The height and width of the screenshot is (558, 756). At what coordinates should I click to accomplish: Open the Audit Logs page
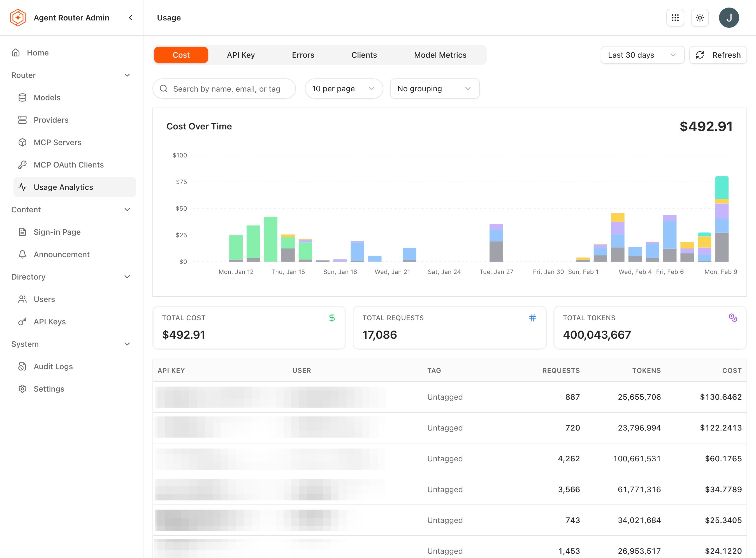point(53,366)
